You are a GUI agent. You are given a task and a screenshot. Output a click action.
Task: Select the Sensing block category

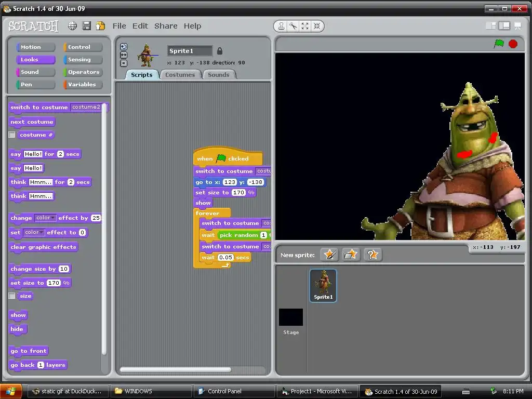pos(83,59)
